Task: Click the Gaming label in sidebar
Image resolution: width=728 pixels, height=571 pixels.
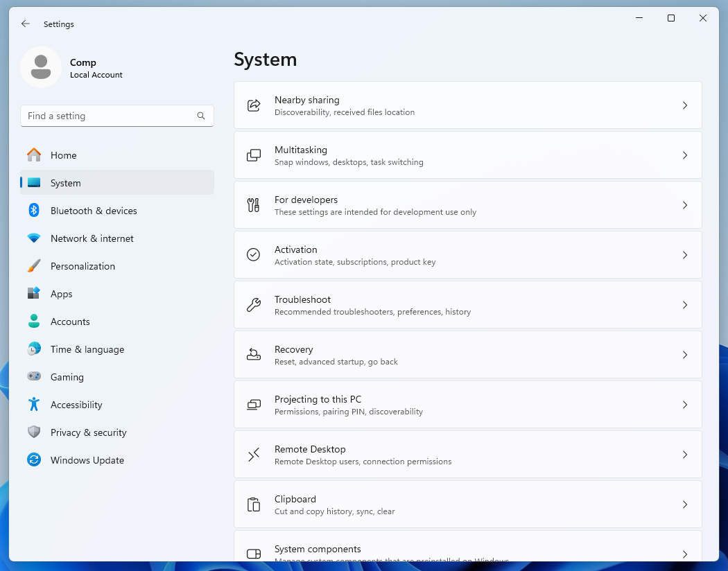Action: tap(67, 377)
